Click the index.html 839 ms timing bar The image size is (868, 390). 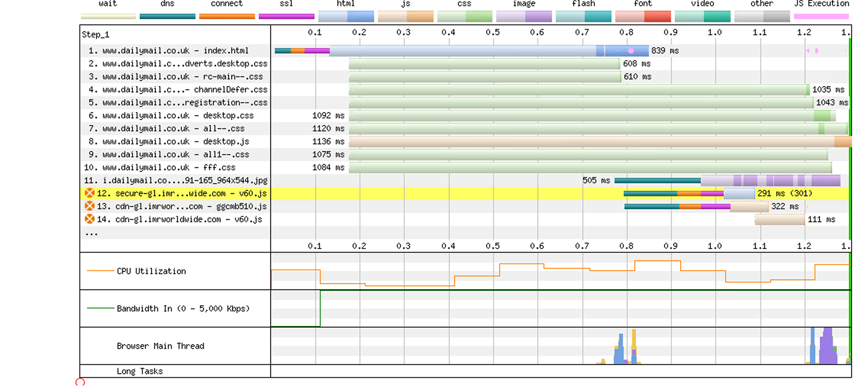point(462,51)
